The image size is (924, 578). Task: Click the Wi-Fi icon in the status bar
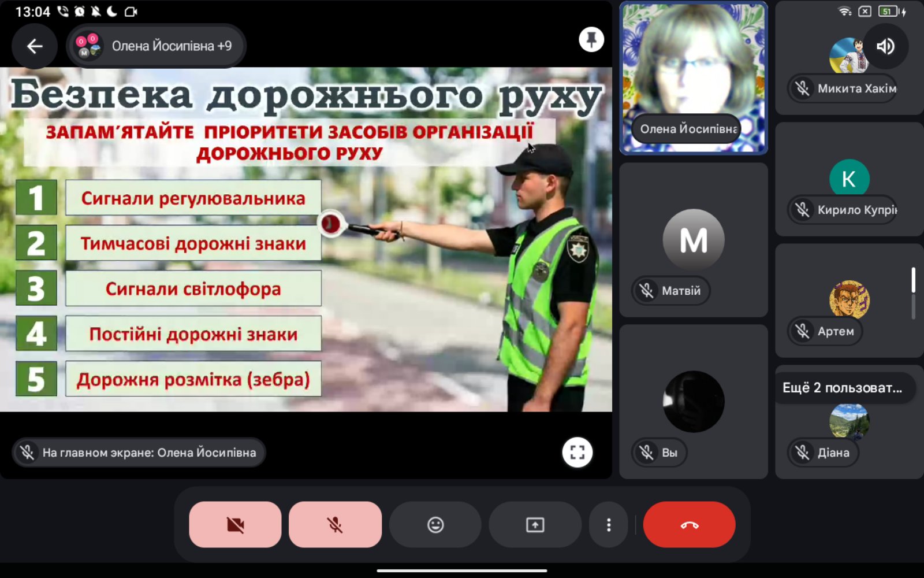(845, 12)
